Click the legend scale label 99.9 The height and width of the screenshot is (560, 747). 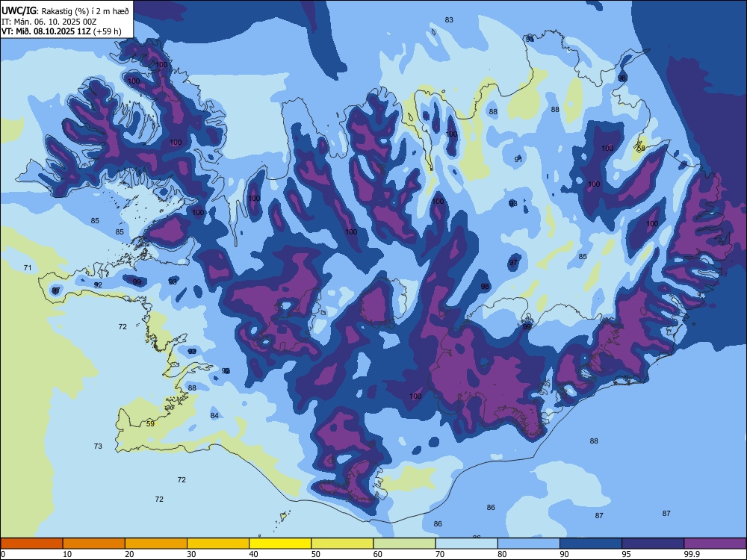click(691, 554)
